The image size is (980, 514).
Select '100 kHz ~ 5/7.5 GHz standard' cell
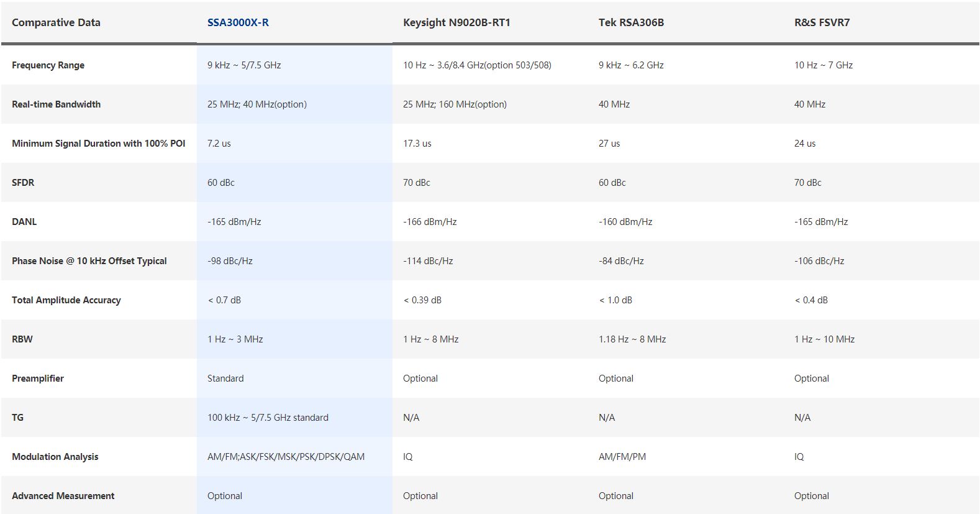click(x=268, y=418)
